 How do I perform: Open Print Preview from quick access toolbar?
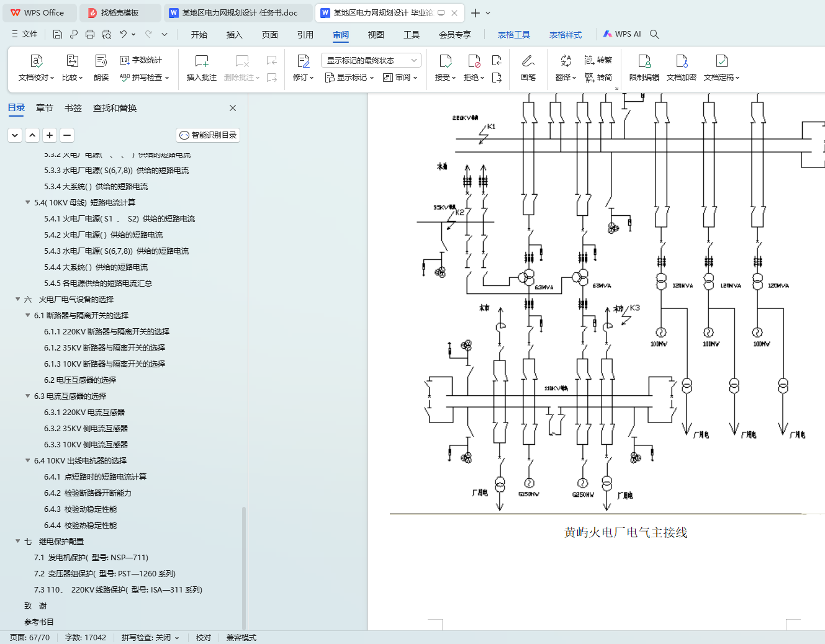point(106,34)
